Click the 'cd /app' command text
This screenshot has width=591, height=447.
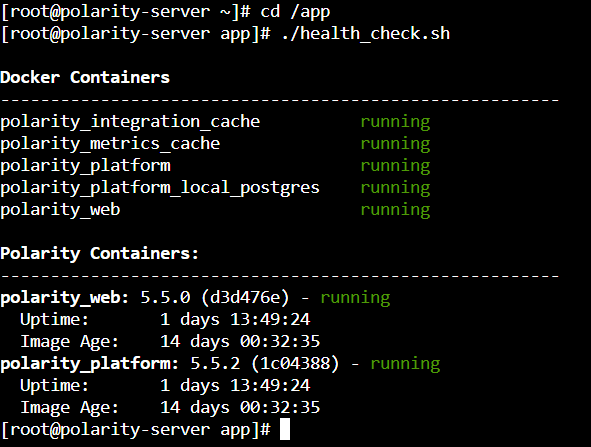pos(295,12)
